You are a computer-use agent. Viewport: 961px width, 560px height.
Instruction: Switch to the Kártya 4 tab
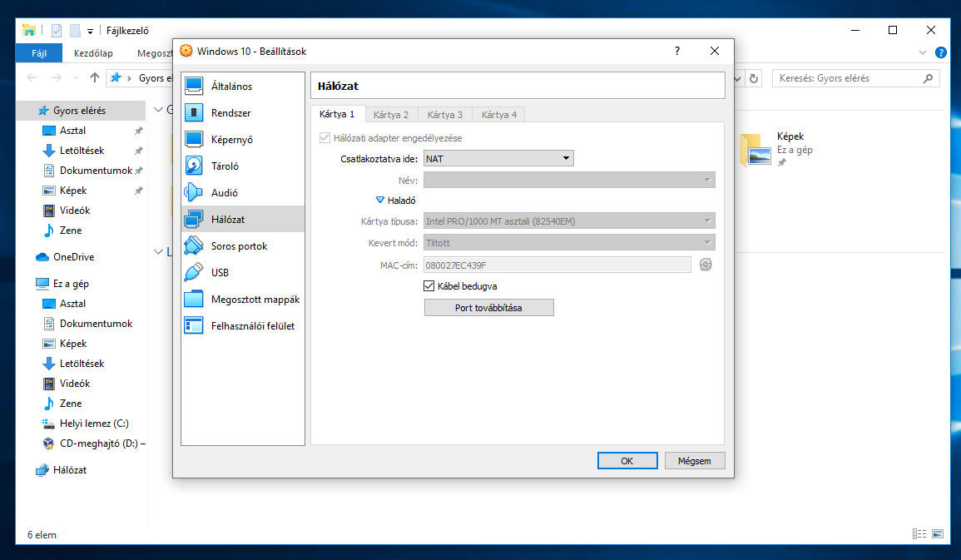point(499,115)
